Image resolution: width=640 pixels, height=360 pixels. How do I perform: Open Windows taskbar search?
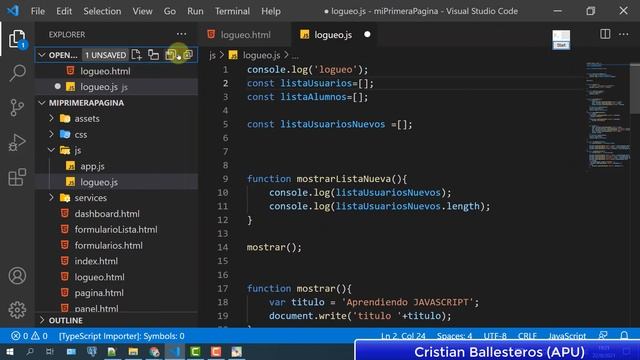(30, 351)
